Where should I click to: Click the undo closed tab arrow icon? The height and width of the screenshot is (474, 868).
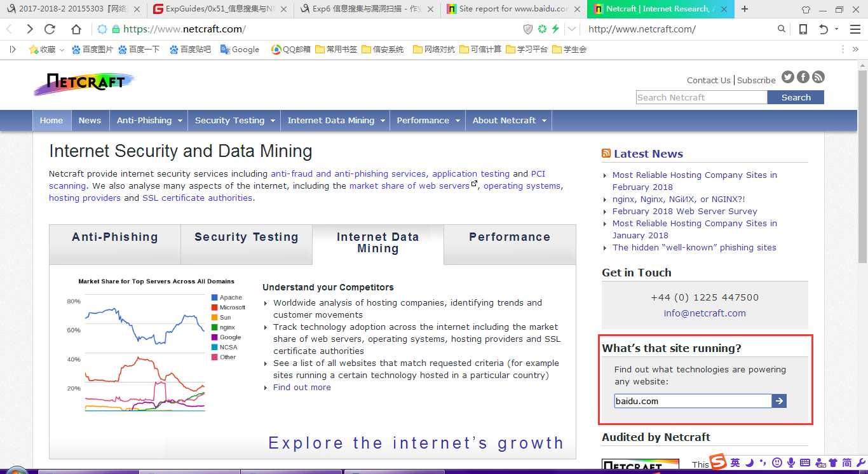pos(824,29)
